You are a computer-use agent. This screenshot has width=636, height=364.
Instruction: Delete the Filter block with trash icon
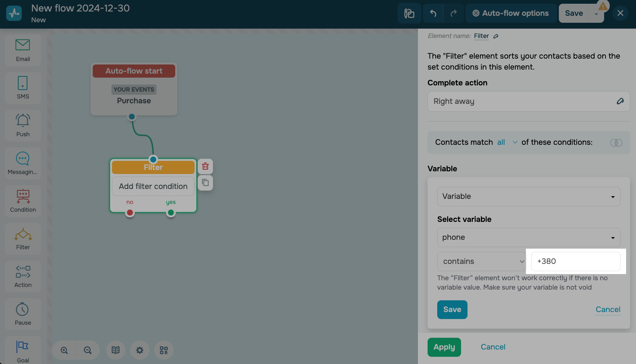click(205, 166)
